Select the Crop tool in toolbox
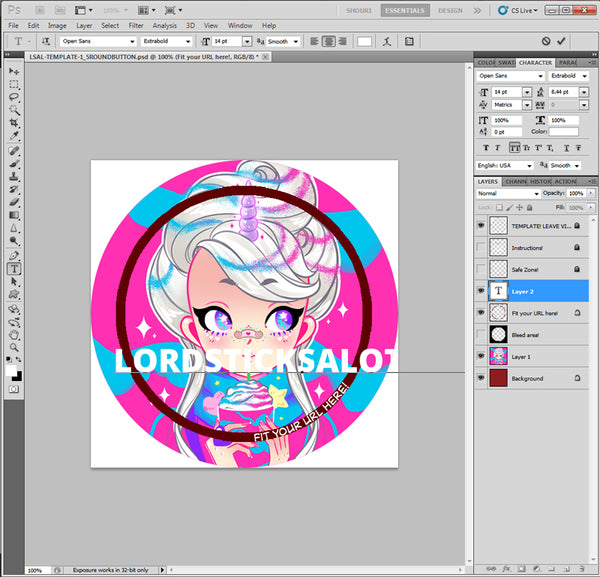The width and height of the screenshot is (600, 577). tap(15, 123)
